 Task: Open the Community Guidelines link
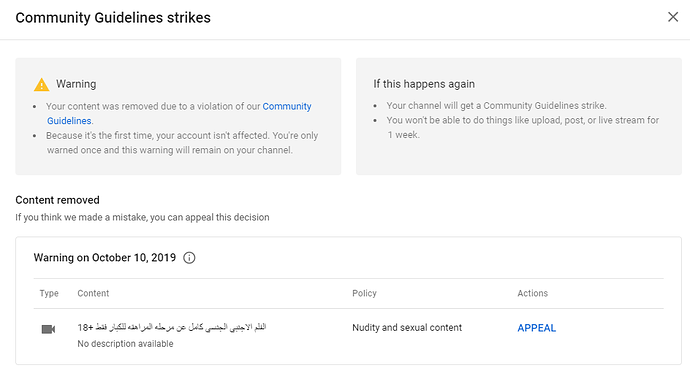point(286,107)
